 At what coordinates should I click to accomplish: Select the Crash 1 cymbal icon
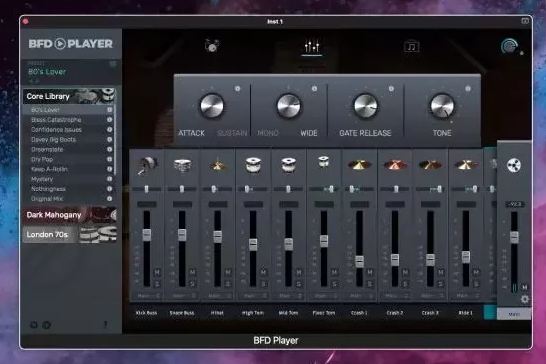(x=359, y=165)
